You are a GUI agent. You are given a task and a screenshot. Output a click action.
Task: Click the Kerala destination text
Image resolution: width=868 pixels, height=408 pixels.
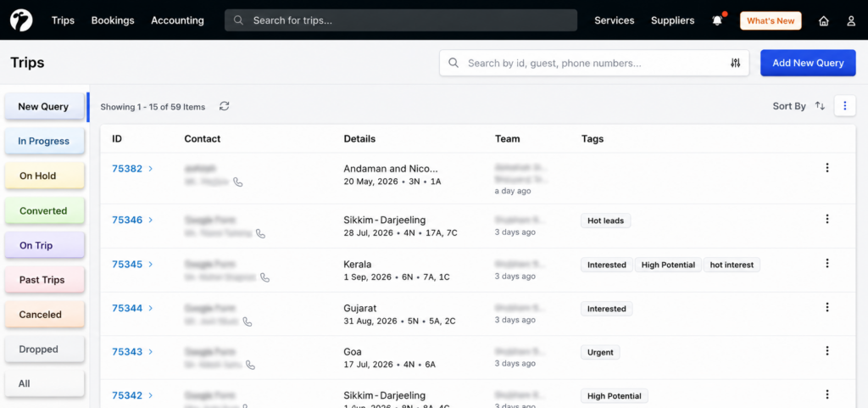[358, 264]
